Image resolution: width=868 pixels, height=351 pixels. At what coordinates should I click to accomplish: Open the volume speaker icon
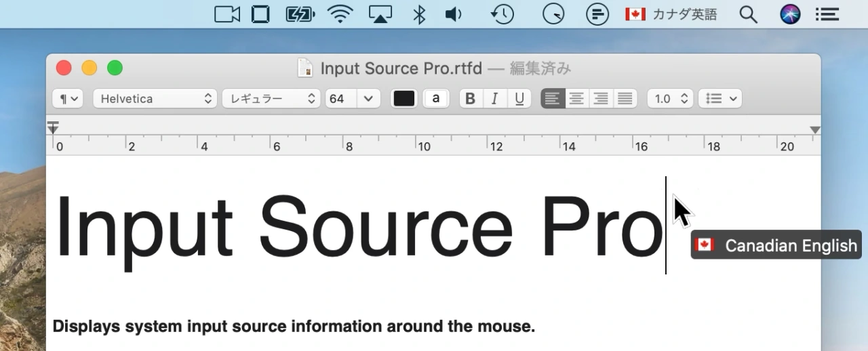pos(453,14)
